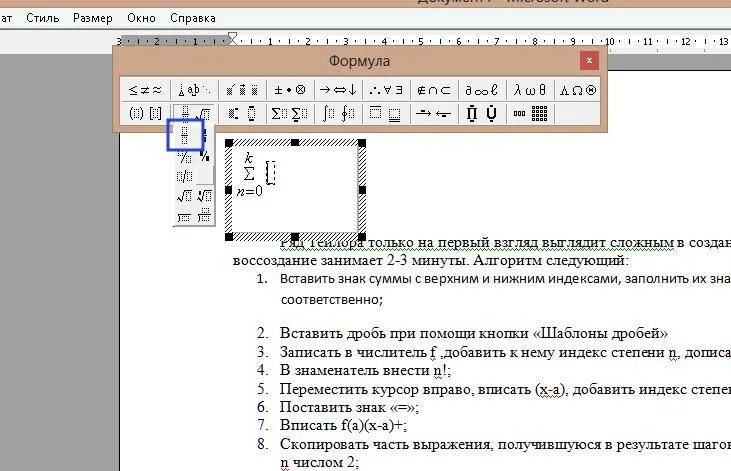Click text 'Переместить курсор вправо'
Viewport: 731px width, 471px height.
point(375,389)
